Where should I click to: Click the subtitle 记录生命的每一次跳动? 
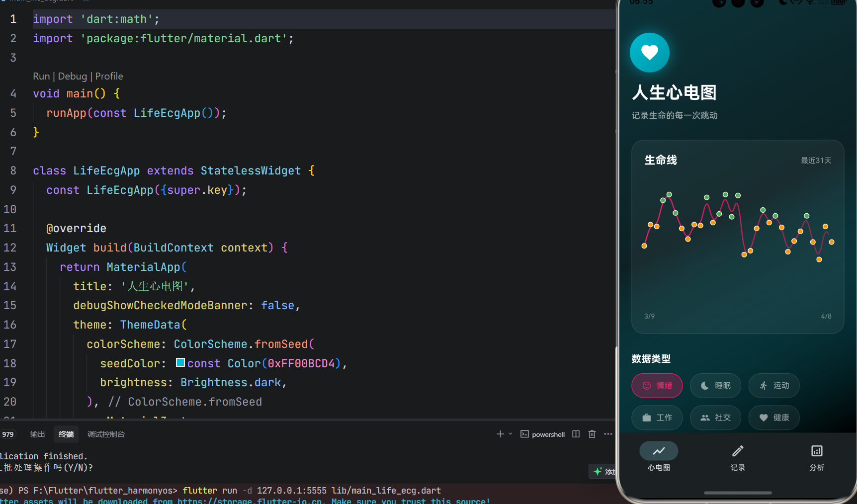coord(675,115)
